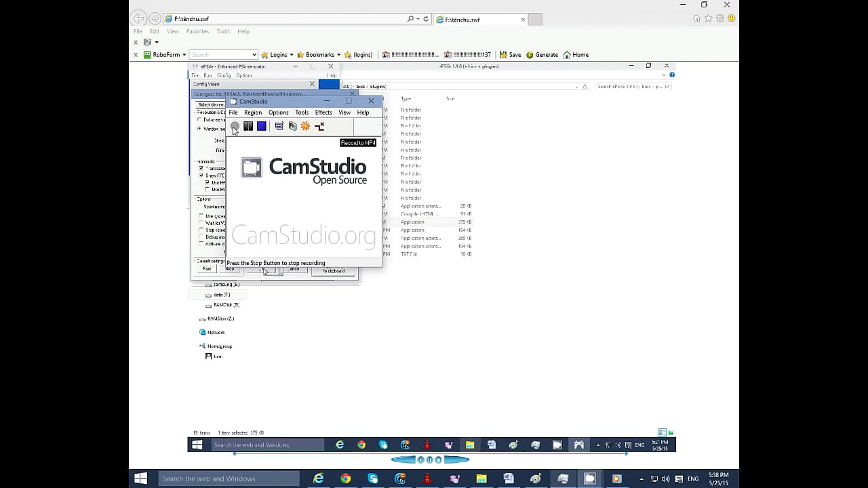Viewport: 868px width, 488px height.
Task: Click the RoboForm search input field
Action: [222, 55]
